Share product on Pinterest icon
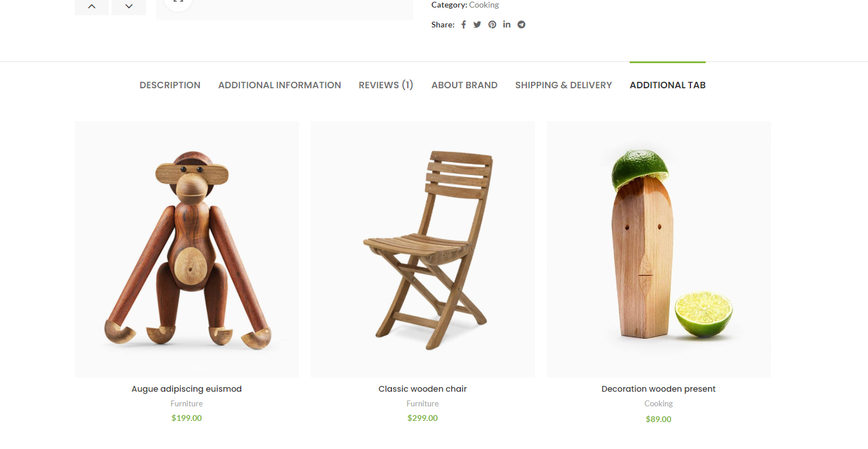868x449 pixels. [492, 25]
